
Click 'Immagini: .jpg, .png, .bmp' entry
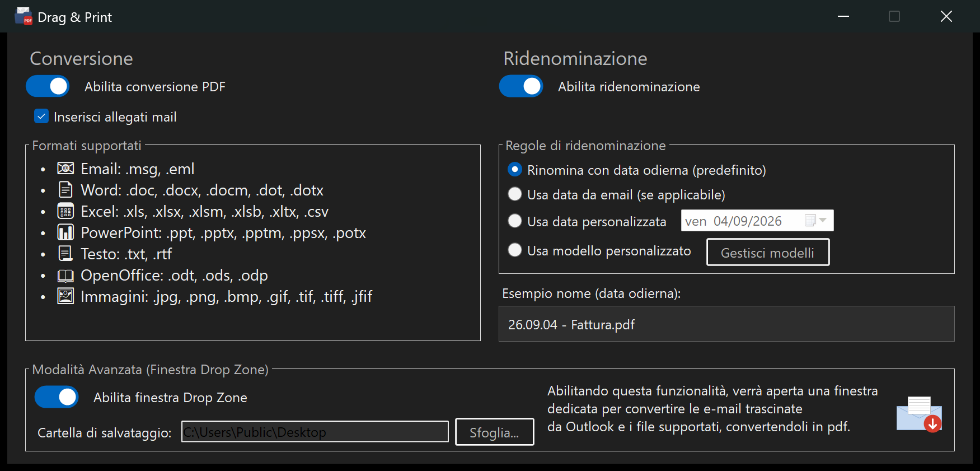click(x=227, y=296)
